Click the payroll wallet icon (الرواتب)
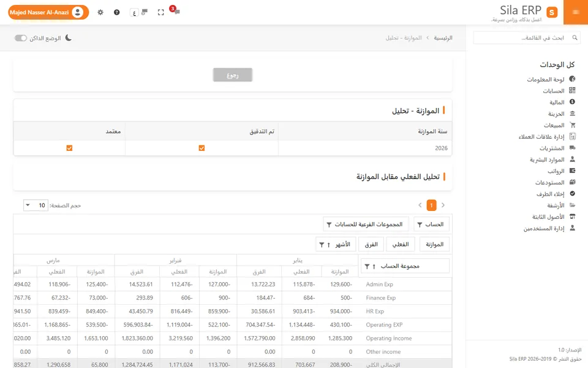The height and width of the screenshot is (368, 588). point(572,171)
